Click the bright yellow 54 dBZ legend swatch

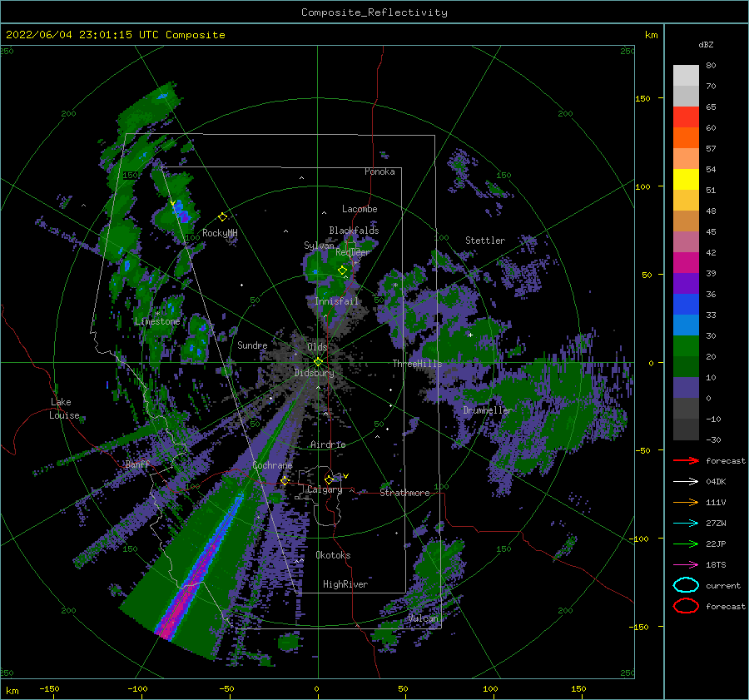(686, 179)
